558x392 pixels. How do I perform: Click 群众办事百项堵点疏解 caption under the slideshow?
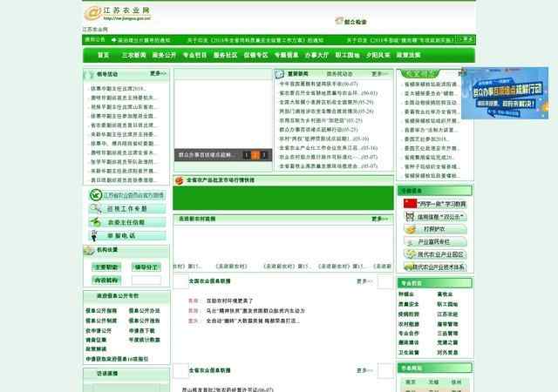point(207,155)
